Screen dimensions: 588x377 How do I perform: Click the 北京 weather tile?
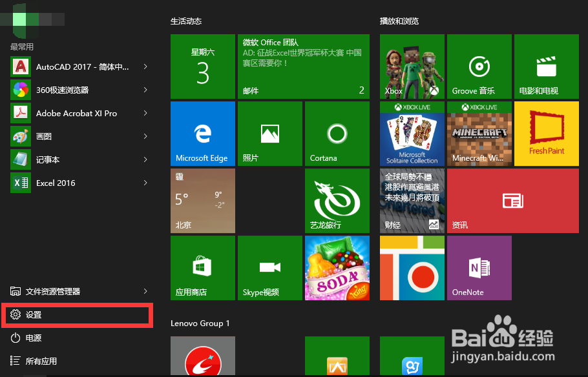point(202,200)
